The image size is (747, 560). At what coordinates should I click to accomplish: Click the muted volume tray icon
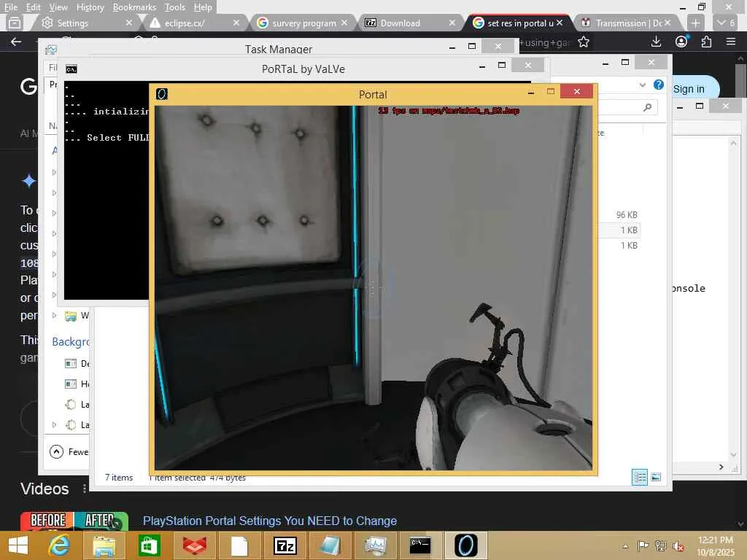tap(678, 546)
